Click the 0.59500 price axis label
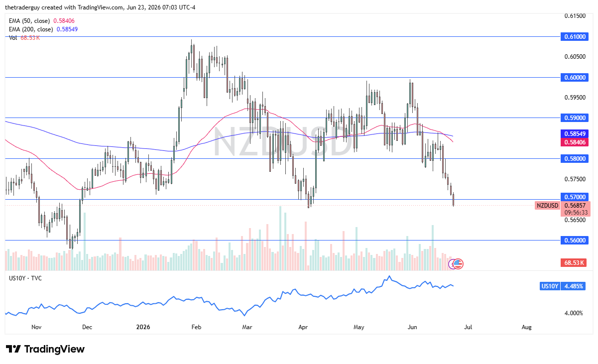This screenshot has height=364, width=598. tap(576, 98)
